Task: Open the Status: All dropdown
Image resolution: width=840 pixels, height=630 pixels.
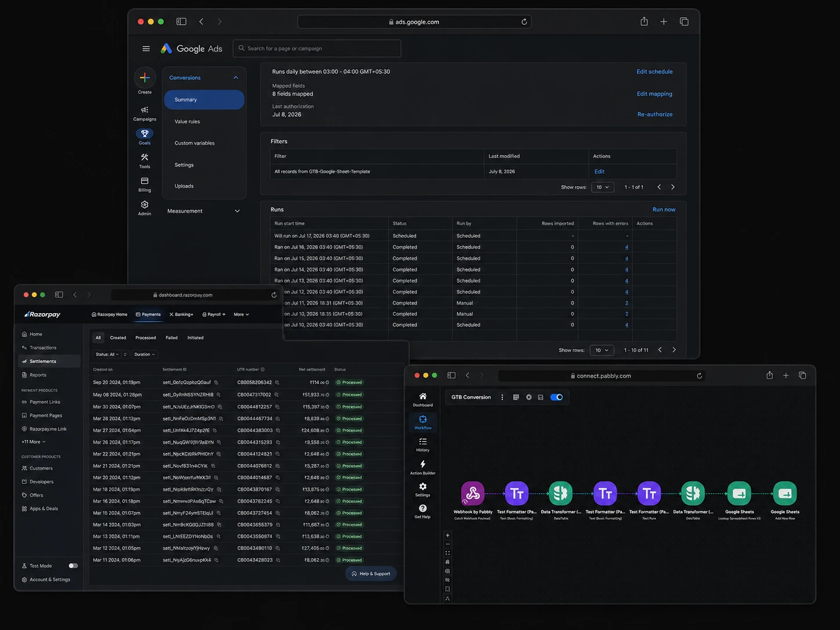Action: tap(107, 354)
